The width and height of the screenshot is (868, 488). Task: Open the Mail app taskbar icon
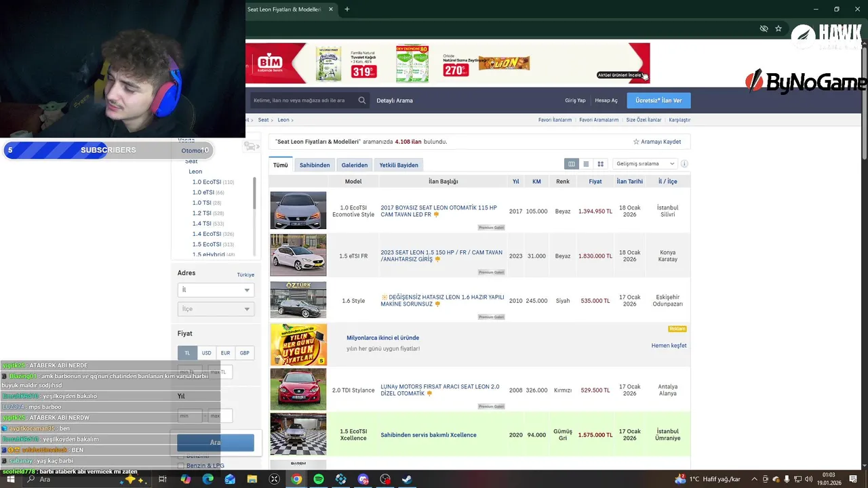(x=230, y=479)
